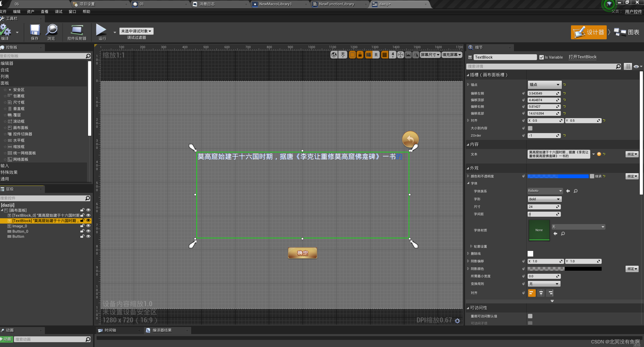The width and height of the screenshot is (644, 347).
Task: Select center text justification icon
Action: tap(541, 293)
